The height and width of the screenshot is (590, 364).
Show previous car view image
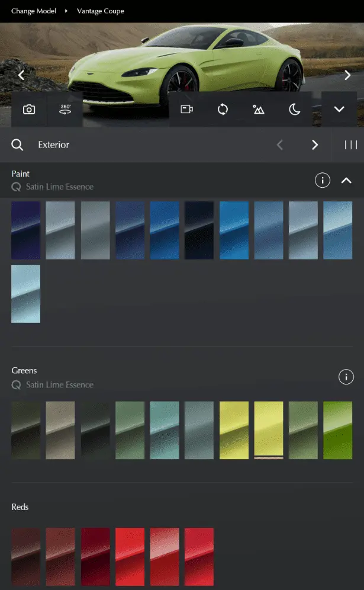coord(21,75)
